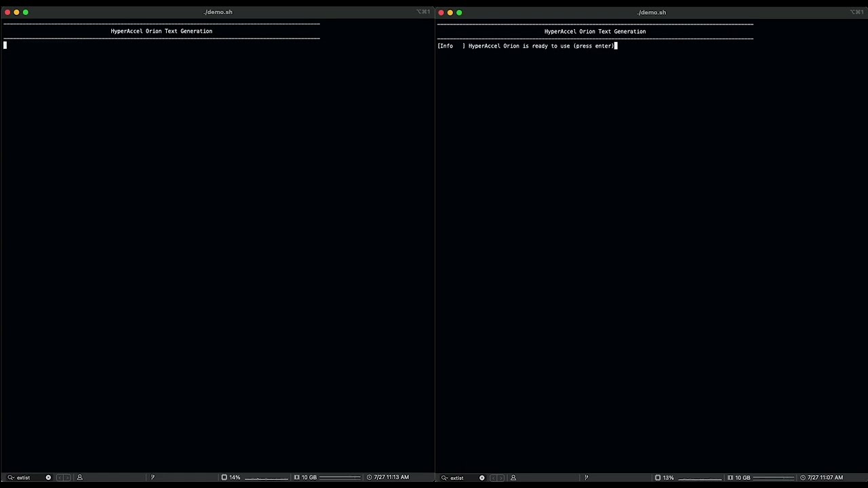Click the search magnifier icon in right terminal
The image size is (868, 488).
(x=445, y=477)
